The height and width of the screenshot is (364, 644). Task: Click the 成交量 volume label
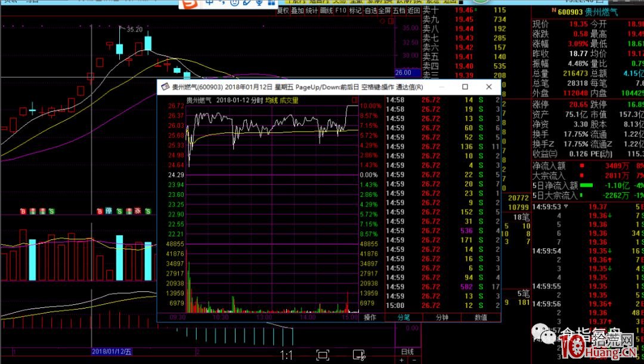(x=289, y=100)
